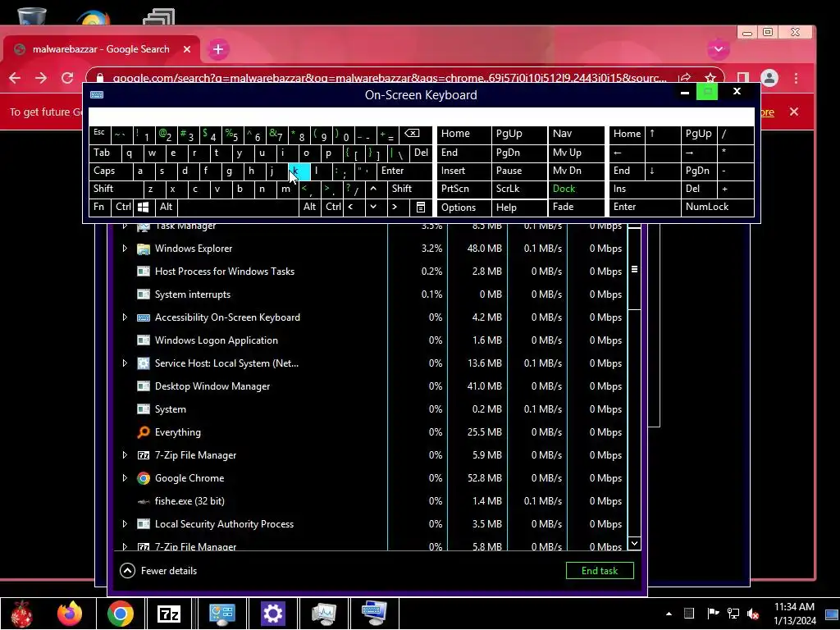This screenshot has height=630, width=840.
Task: Expand Local Security Authority Process
Action: 125,524
